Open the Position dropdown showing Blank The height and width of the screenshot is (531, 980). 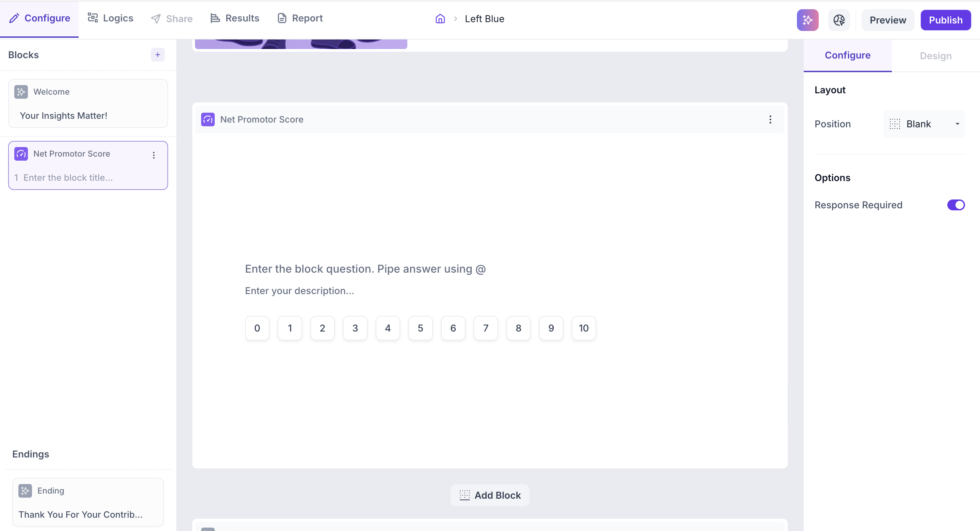[x=923, y=124]
